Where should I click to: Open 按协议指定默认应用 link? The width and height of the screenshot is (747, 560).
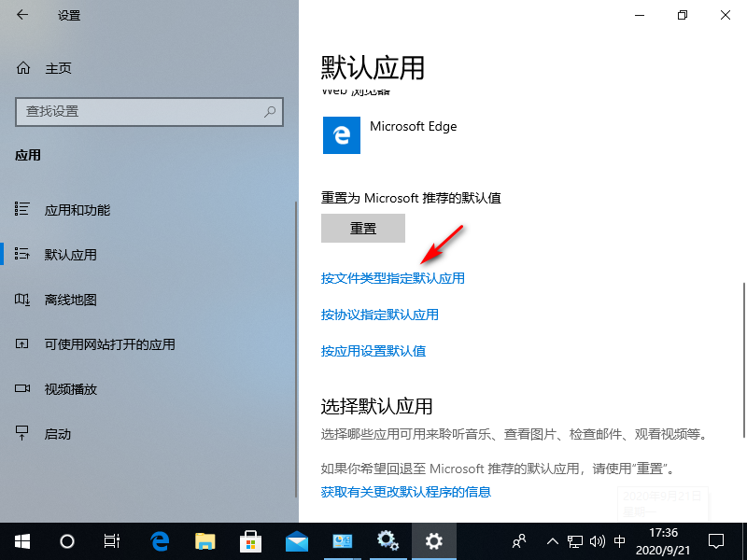click(379, 315)
